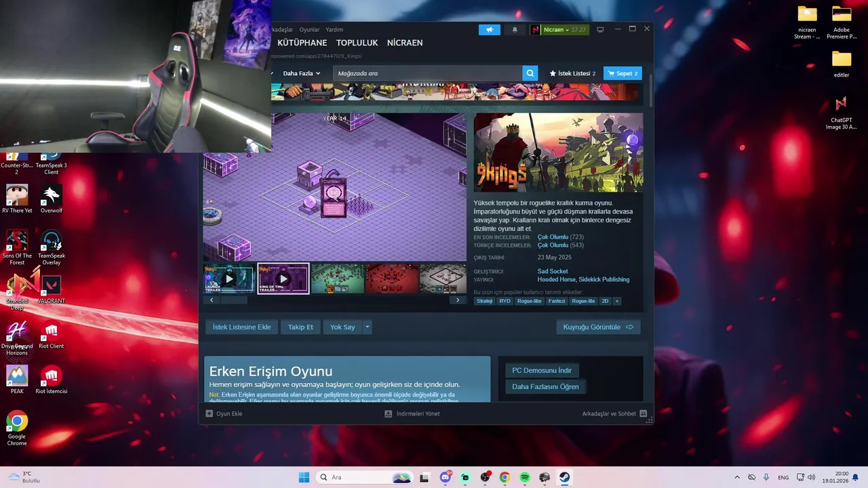
Task: Expand the Yok Say options arrow
Action: coord(368,327)
